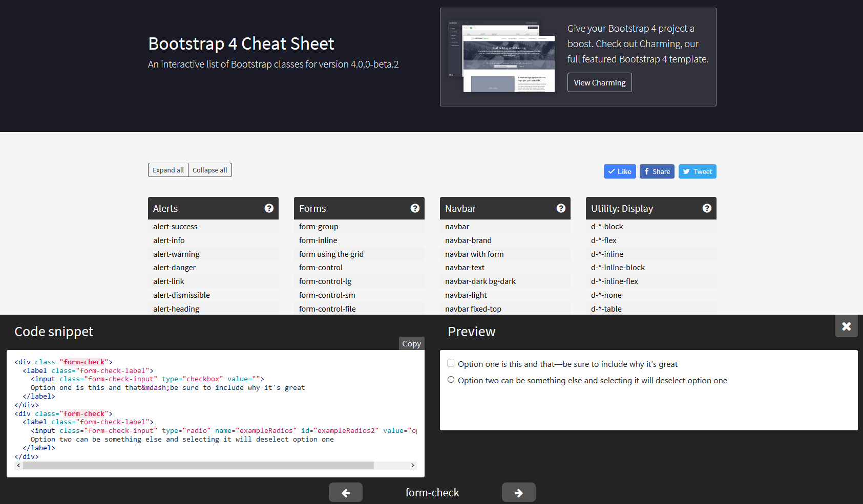The width and height of the screenshot is (863, 504).
Task: Select form-control-lg class item
Action: (x=359, y=281)
